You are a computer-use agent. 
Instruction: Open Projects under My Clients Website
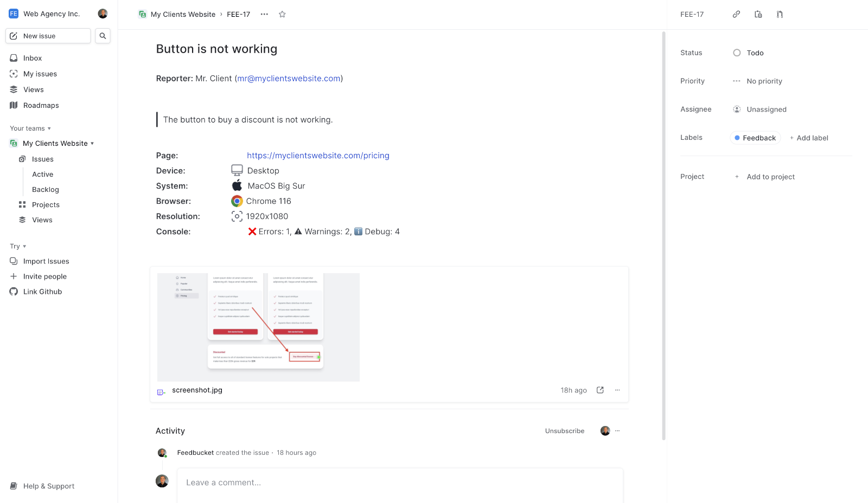point(46,204)
